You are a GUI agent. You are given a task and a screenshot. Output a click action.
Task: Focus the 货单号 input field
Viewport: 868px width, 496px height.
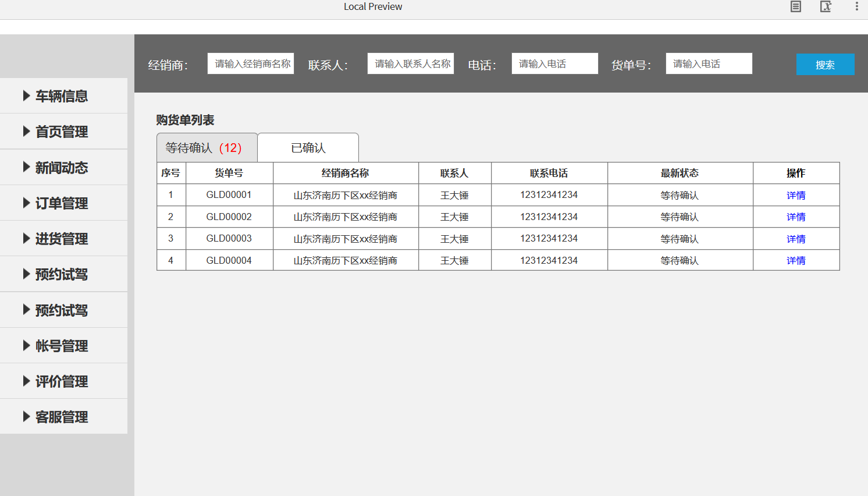(x=709, y=63)
